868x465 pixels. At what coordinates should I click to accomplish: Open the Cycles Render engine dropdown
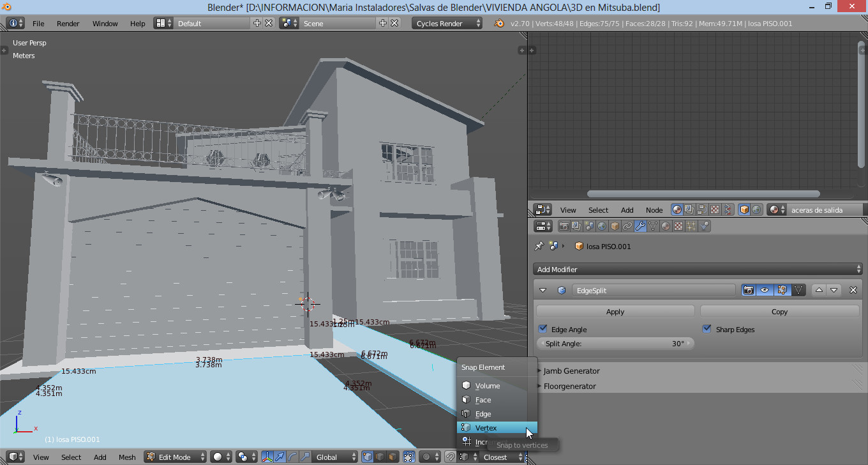click(x=447, y=23)
